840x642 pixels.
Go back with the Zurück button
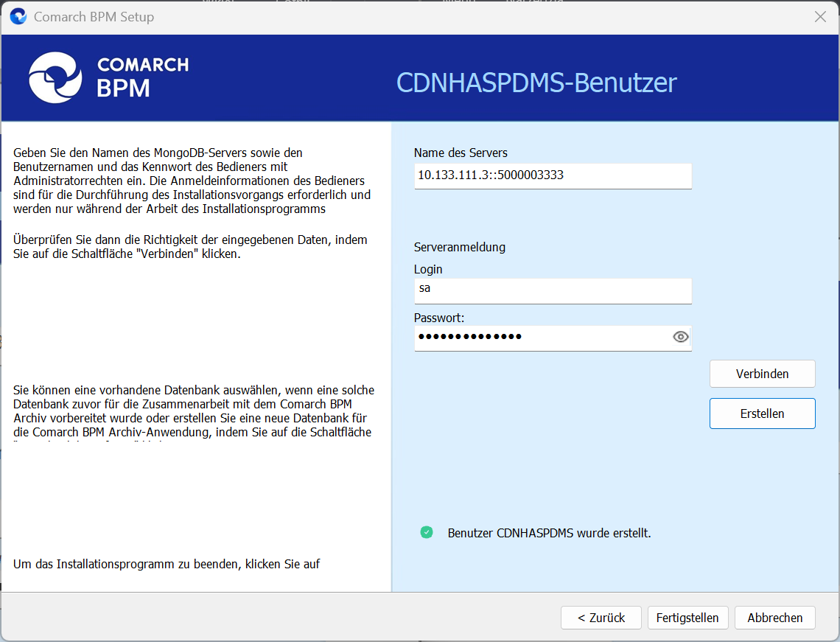[x=601, y=618]
